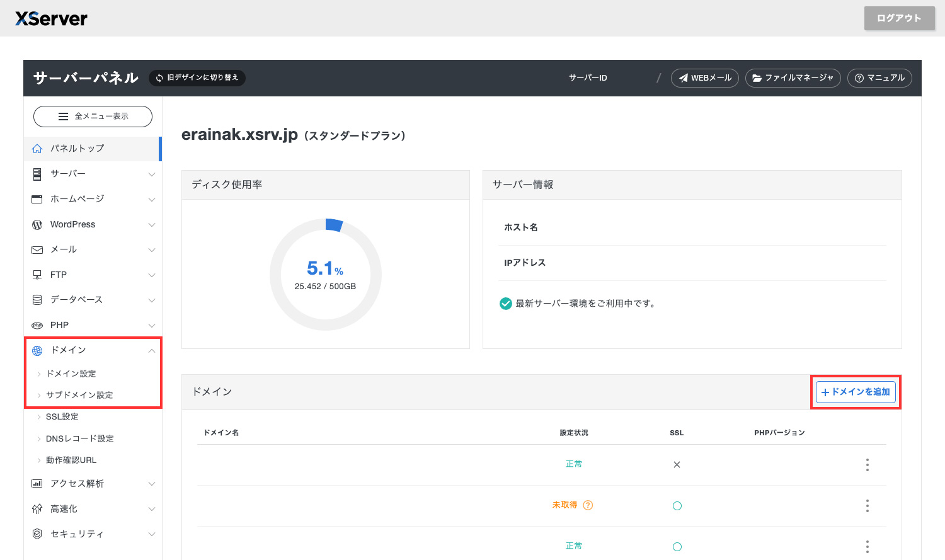The image size is (945, 560).
Task: Click the XServer logo
Action: coord(51,18)
